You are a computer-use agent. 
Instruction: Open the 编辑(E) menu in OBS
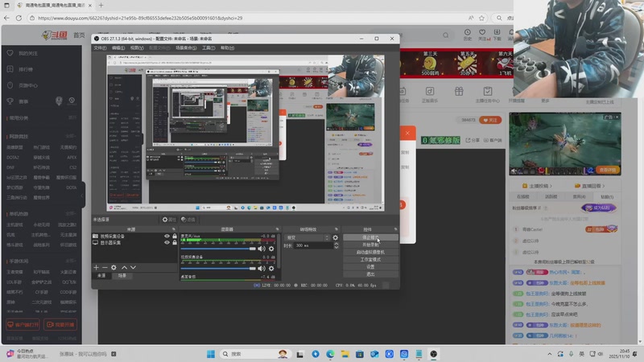(118, 48)
